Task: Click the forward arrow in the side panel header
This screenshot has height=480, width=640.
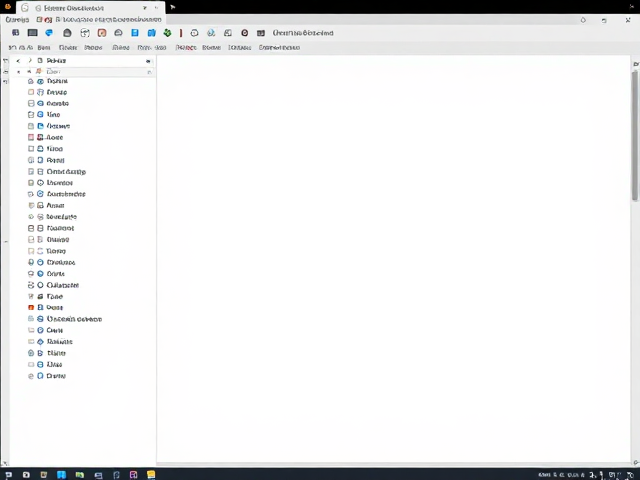Action: pos(30,60)
